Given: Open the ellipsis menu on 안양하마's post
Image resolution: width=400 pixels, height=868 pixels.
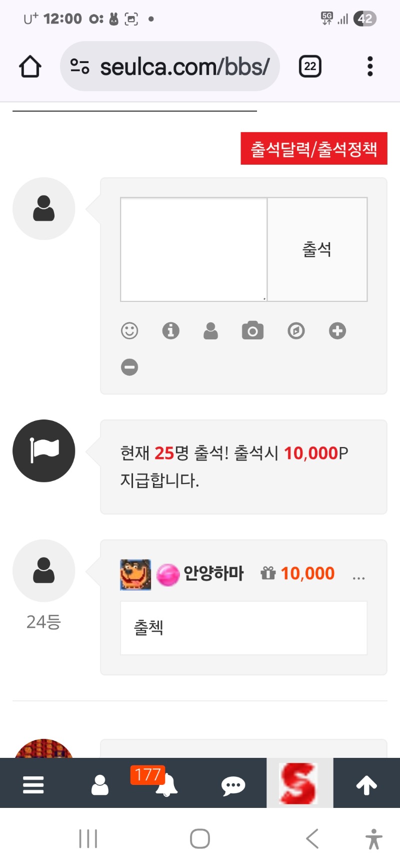Looking at the screenshot, I should click(358, 578).
